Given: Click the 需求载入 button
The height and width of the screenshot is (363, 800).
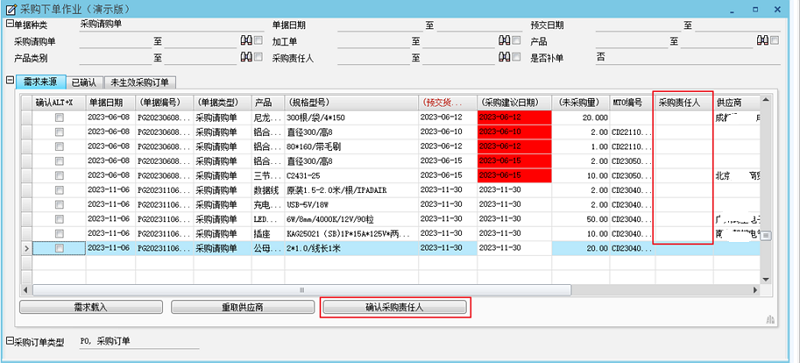Looking at the screenshot, I should coord(91,307).
